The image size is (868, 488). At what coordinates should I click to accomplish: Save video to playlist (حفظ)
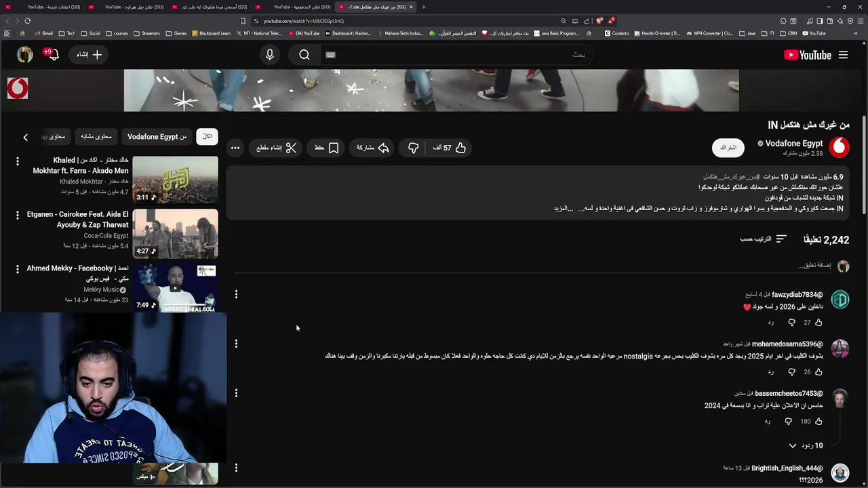pos(327,148)
